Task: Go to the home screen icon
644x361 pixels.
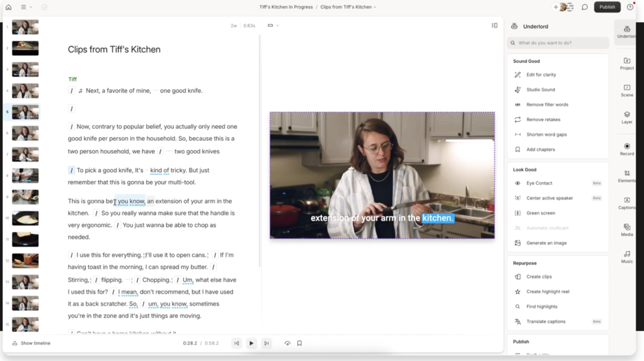Action: tap(8, 7)
